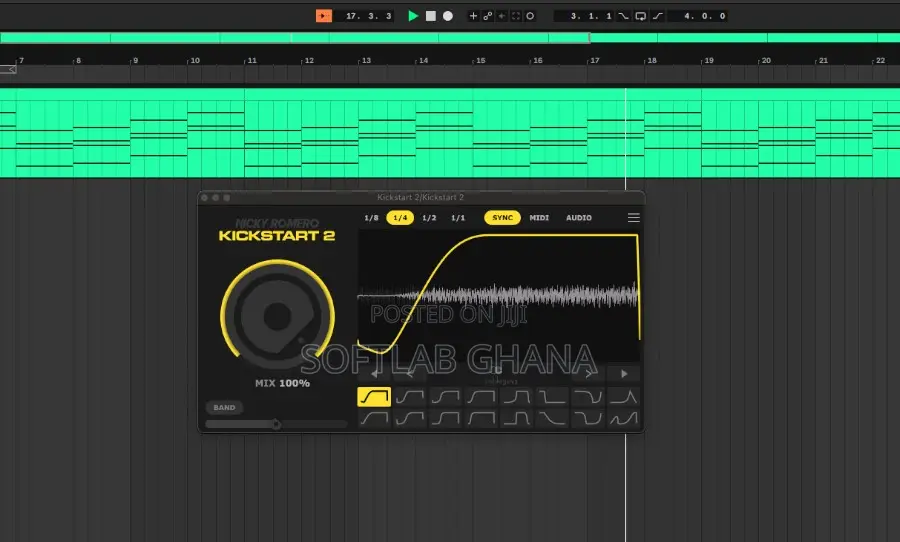Toggle the Automation Arm icon
This screenshot has height=542, width=900.
[x=487, y=16]
